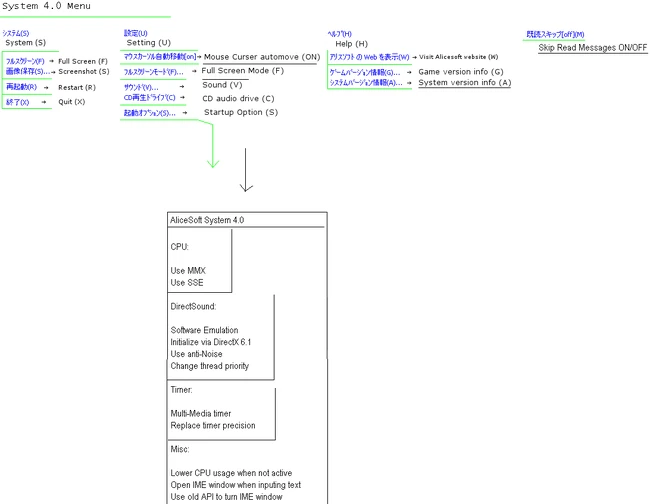Screen dimensions: 650x504
Task: Open the Japanese 設定(U) menu header
Action: click(x=136, y=33)
